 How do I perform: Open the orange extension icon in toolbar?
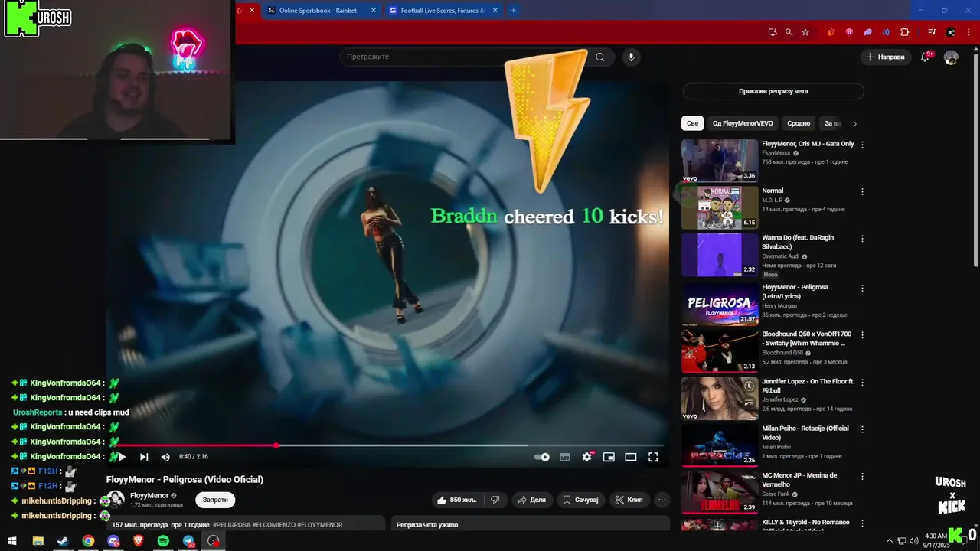(x=831, y=32)
